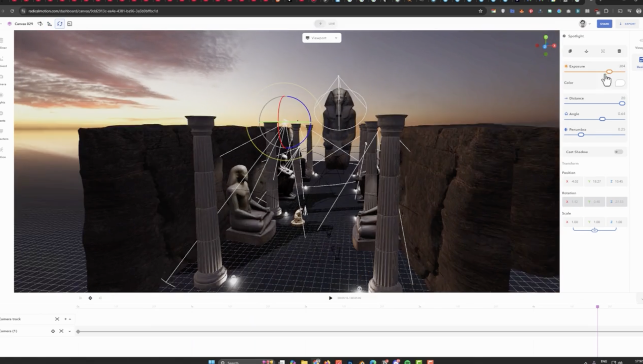Click the layout panel icon beside rotate tool
The image size is (643, 364).
(x=70, y=24)
